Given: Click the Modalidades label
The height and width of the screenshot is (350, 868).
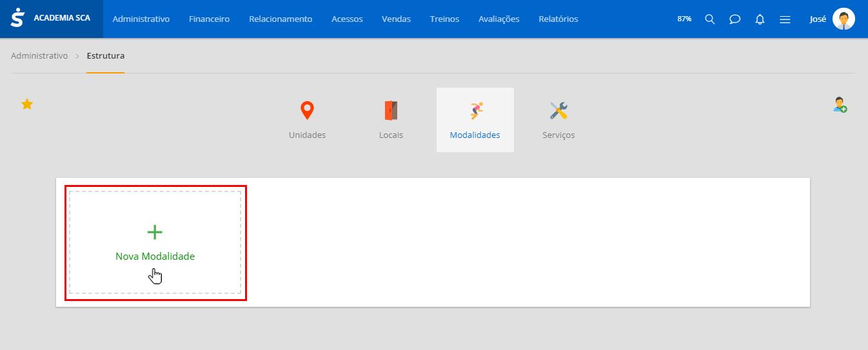Looking at the screenshot, I should pyautogui.click(x=475, y=135).
